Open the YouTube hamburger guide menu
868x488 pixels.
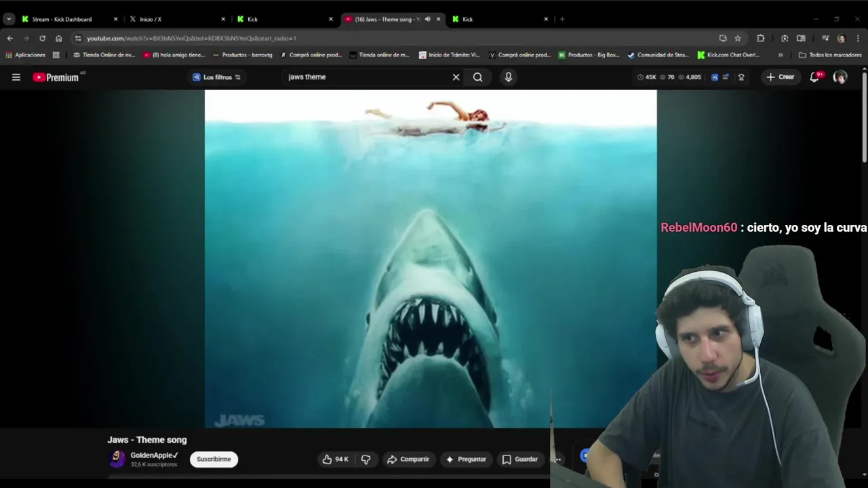(16, 77)
